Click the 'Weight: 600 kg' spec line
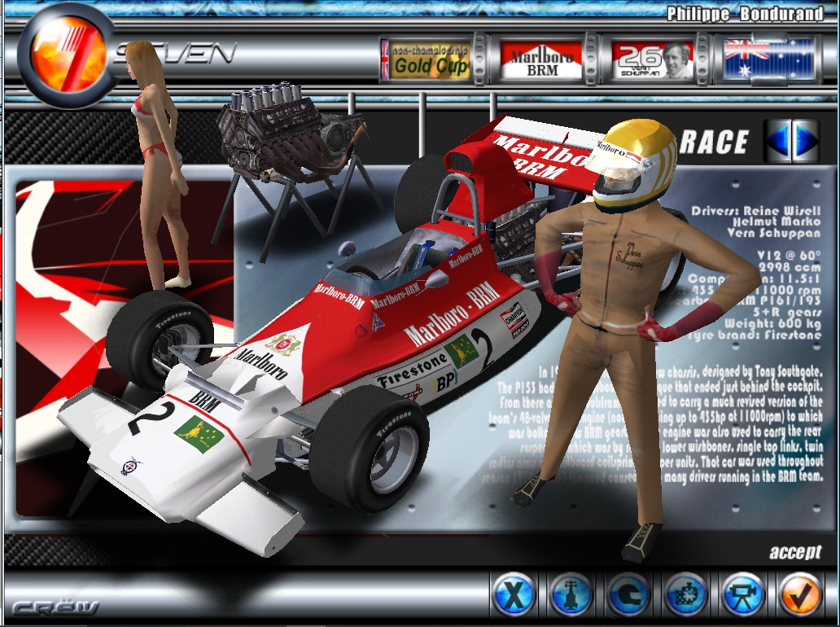The width and height of the screenshot is (840, 627). point(772,323)
